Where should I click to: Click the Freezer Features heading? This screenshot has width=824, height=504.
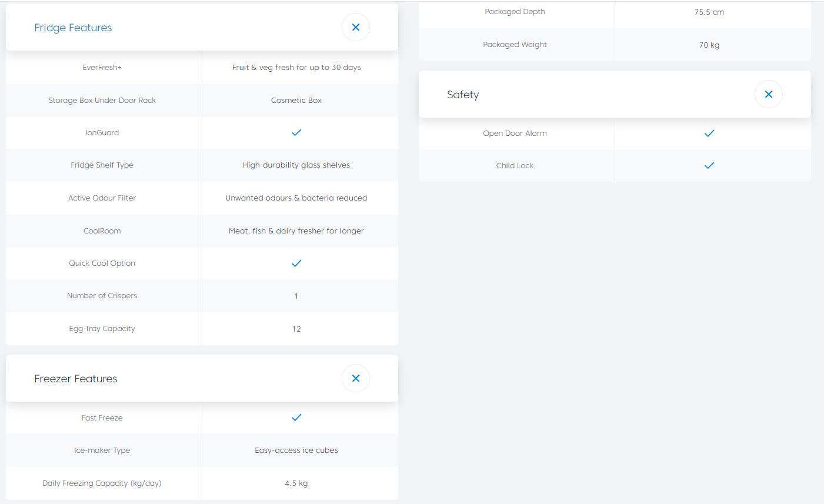(76, 379)
